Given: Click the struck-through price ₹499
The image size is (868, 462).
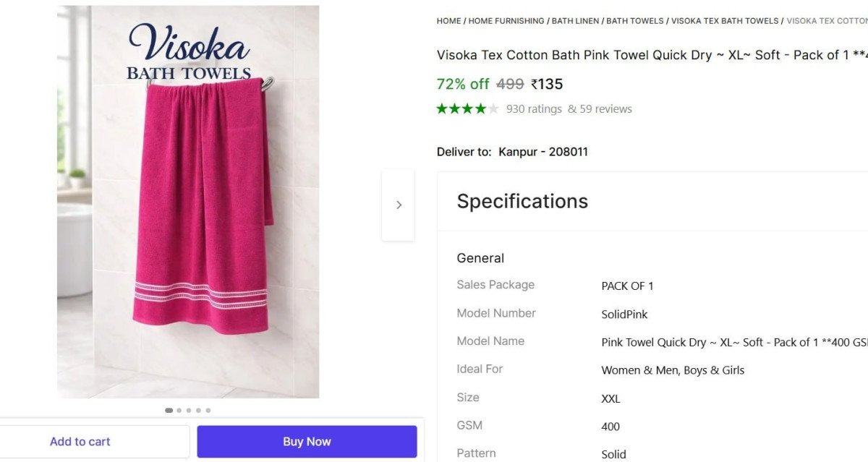Looking at the screenshot, I should coord(510,84).
